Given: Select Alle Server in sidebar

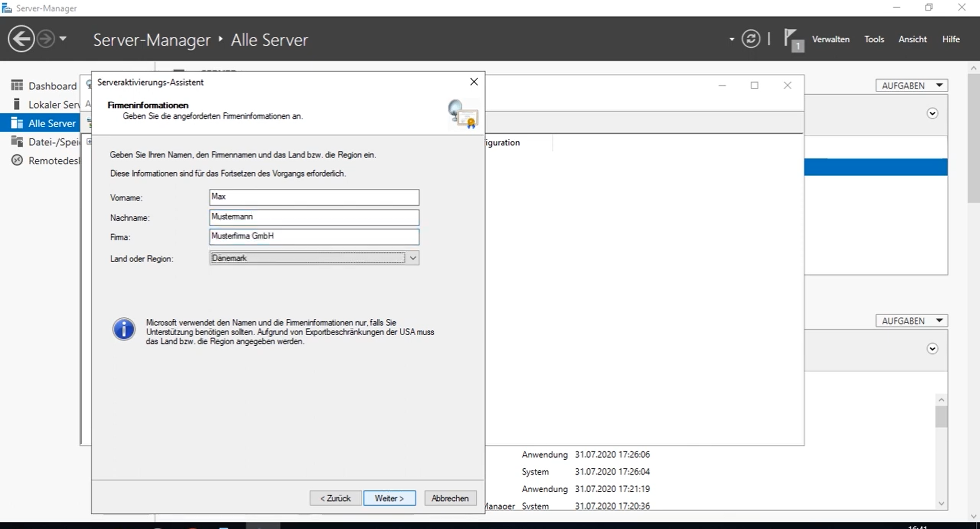Looking at the screenshot, I should [x=52, y=123].
